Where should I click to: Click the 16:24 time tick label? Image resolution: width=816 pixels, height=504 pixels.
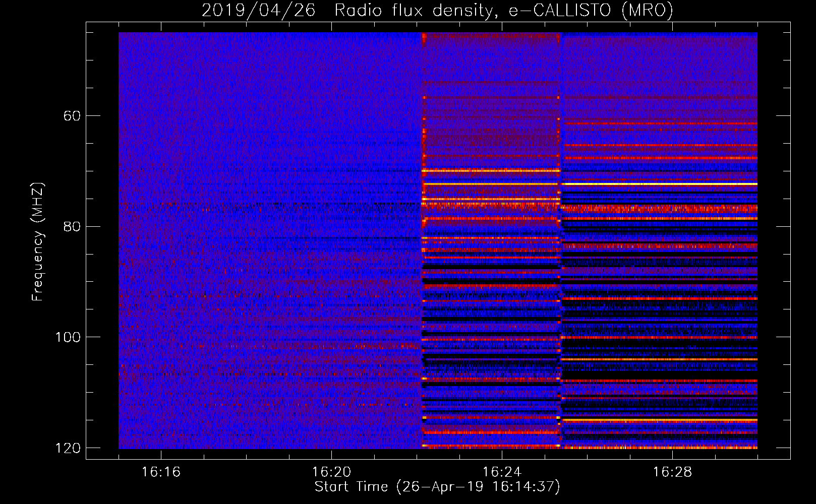point(502,472)
